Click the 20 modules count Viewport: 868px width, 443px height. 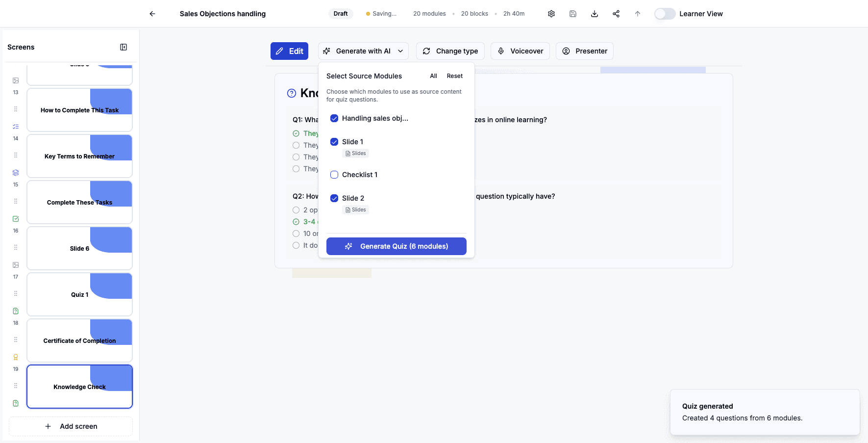(x=429, y=14)
